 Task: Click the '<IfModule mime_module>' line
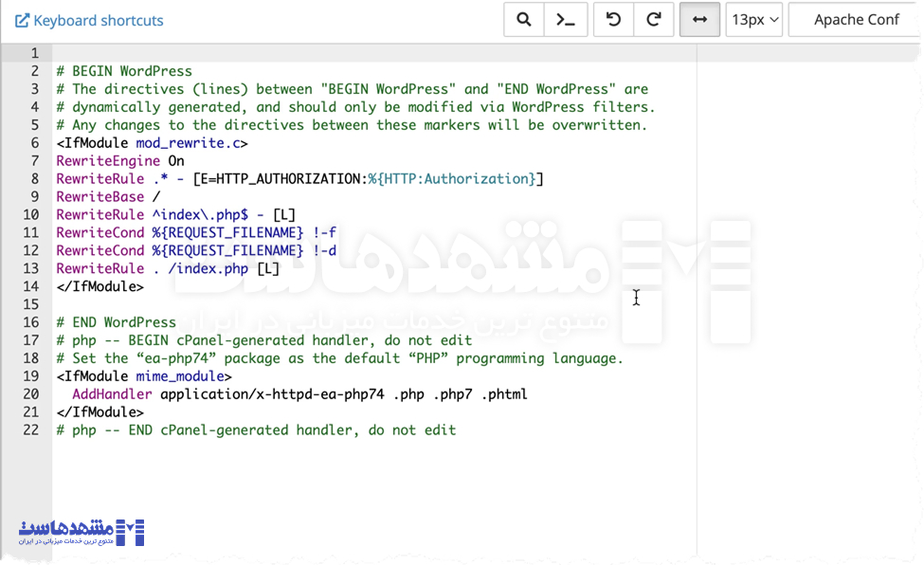tap(144, 376)
